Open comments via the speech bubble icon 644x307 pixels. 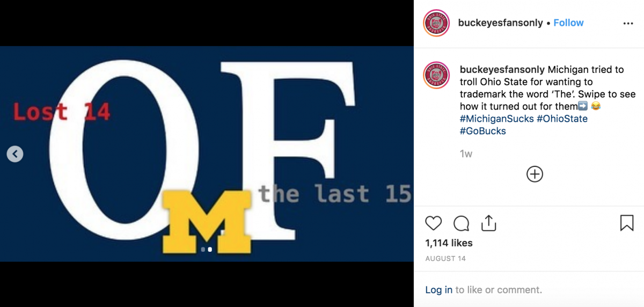(x=462, y=223)
